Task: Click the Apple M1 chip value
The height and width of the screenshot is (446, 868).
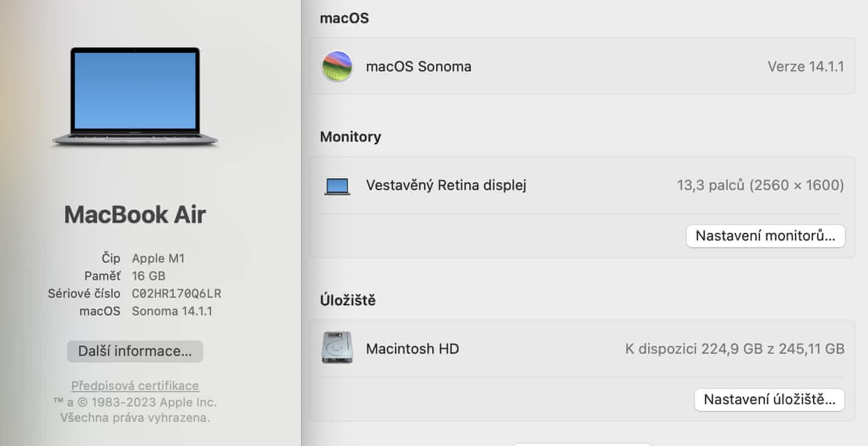Action: coord(158,258)
